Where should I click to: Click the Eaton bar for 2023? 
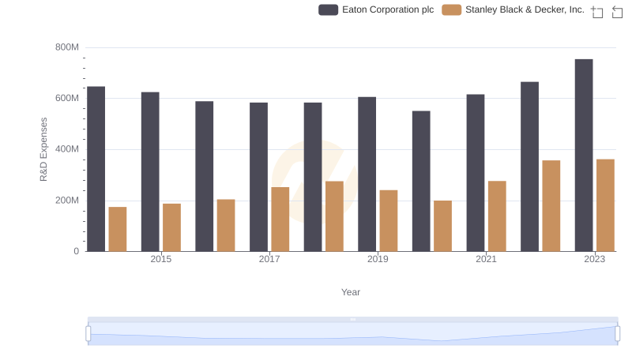point(584,155)
